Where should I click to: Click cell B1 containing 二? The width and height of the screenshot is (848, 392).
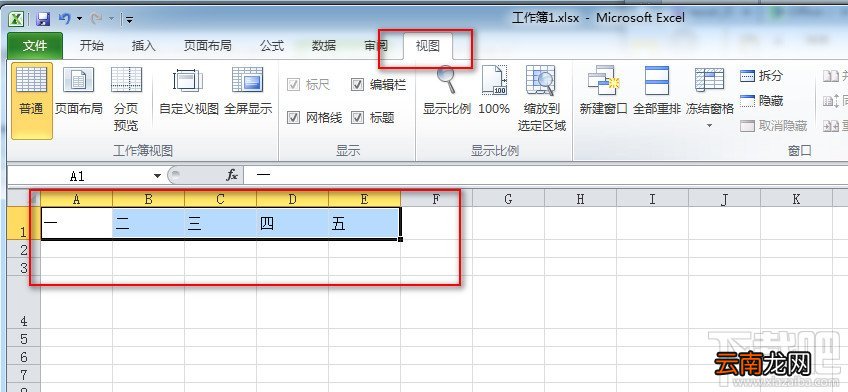point(148,223)
